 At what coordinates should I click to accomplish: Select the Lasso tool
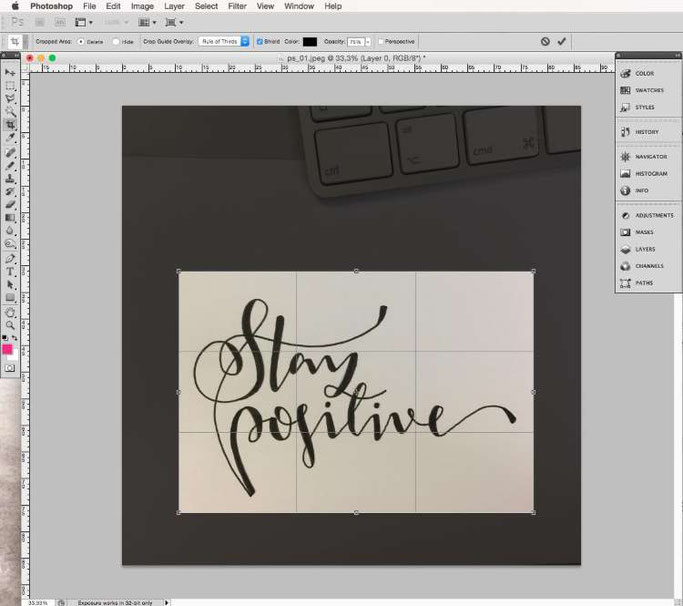tap(10, 98)
